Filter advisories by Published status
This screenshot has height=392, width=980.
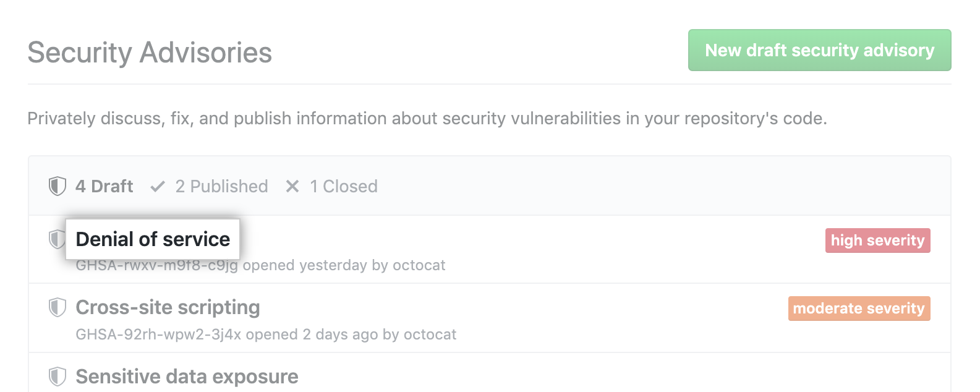tap(222, 186)
